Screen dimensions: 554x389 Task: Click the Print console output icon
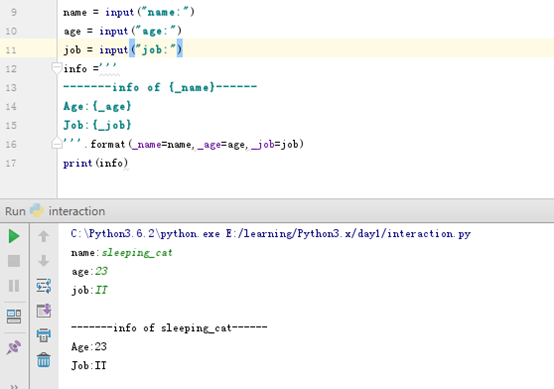(44, 335)
